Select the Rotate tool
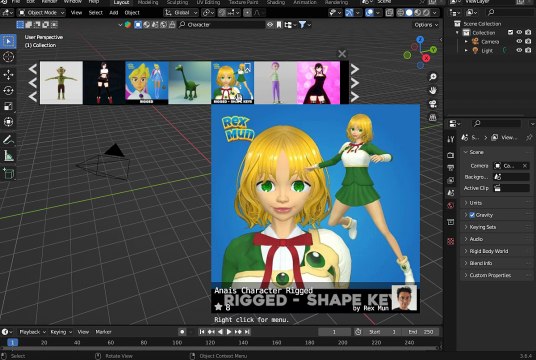The image size is (536, 360). coord(8,90)
